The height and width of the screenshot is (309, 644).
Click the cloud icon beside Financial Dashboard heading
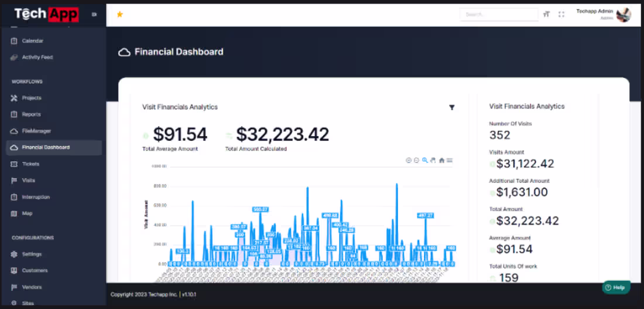point(124,52)
